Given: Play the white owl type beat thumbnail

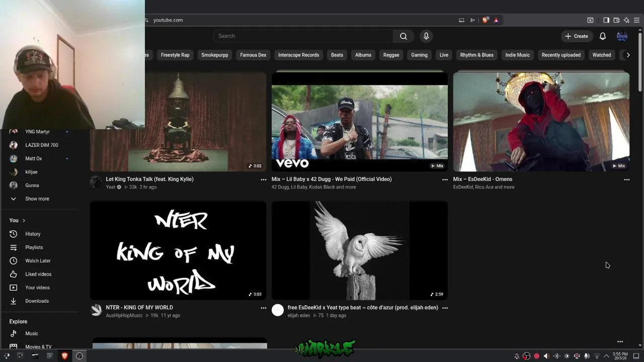Looking at the screenshot, I should [360, 250].
